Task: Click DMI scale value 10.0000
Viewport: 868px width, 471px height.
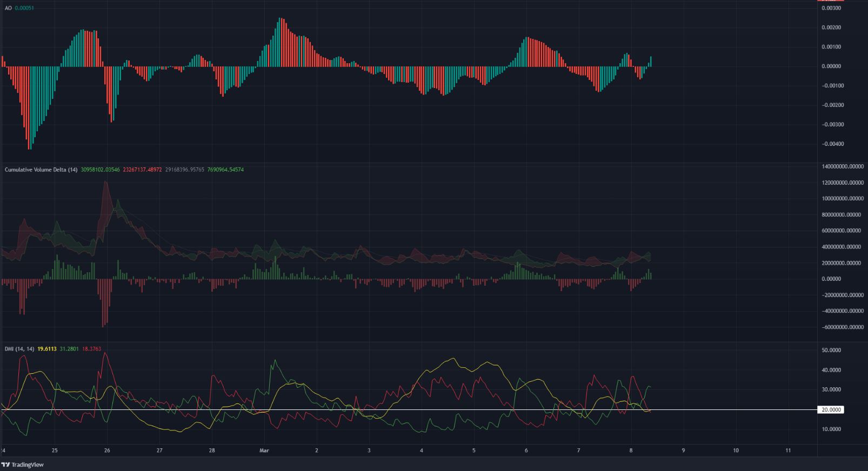Action: pos(831,429)
